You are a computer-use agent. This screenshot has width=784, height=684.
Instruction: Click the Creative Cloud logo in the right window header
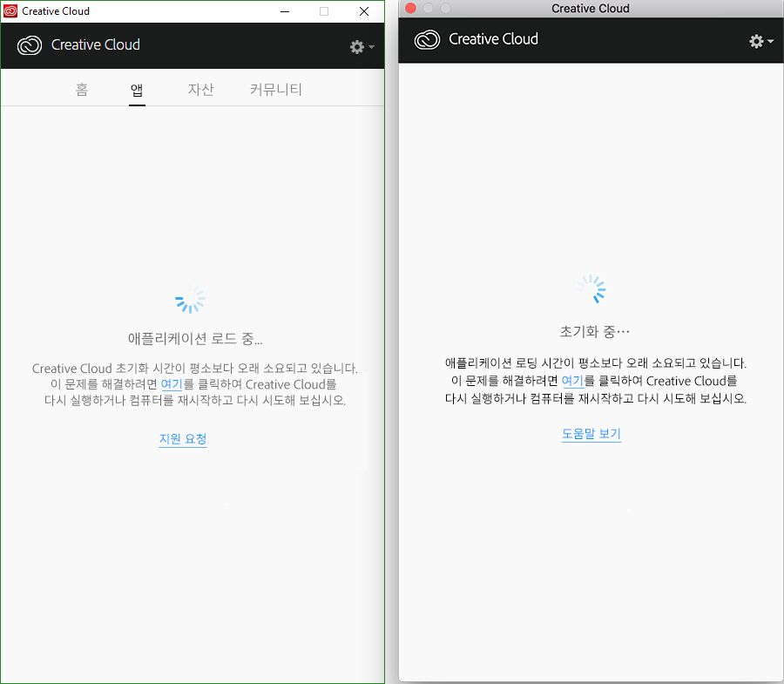427,39
